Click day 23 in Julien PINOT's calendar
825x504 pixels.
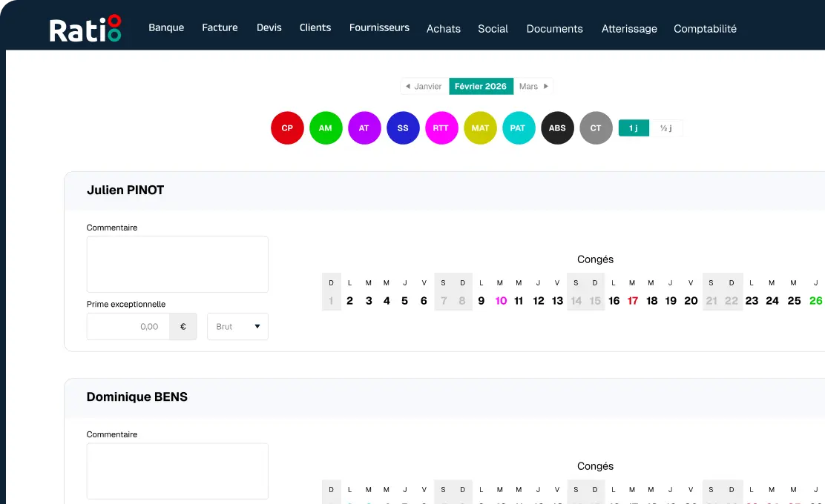point(752,301)
